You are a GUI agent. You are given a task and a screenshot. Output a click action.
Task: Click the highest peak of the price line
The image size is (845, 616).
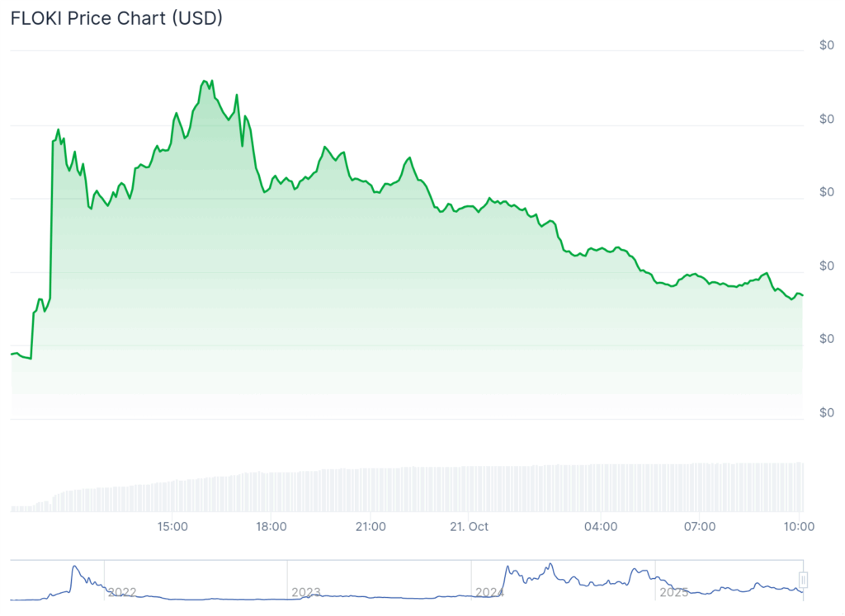(203, 81)
